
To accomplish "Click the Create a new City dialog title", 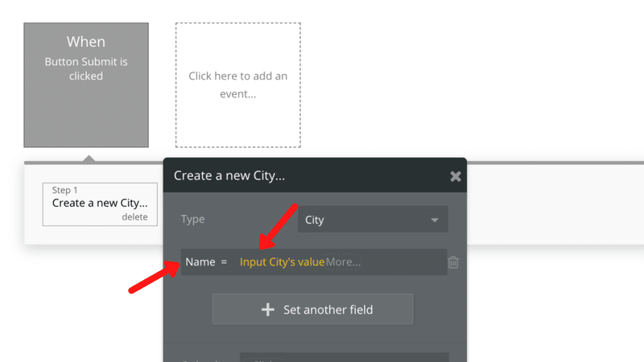I will coord(229,175).
